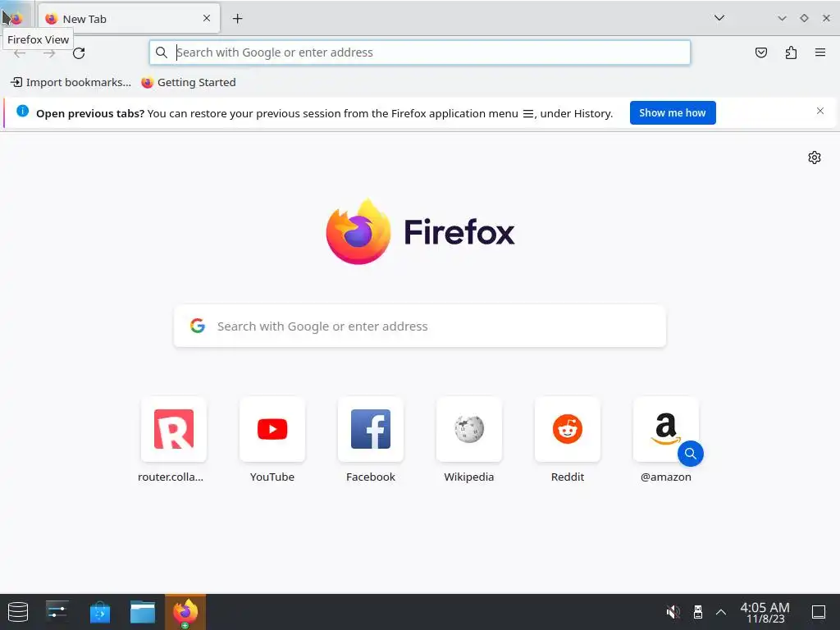Click magnifier icon in address bar
Viewport: 840px width, 630px height.
click(162, 52)
